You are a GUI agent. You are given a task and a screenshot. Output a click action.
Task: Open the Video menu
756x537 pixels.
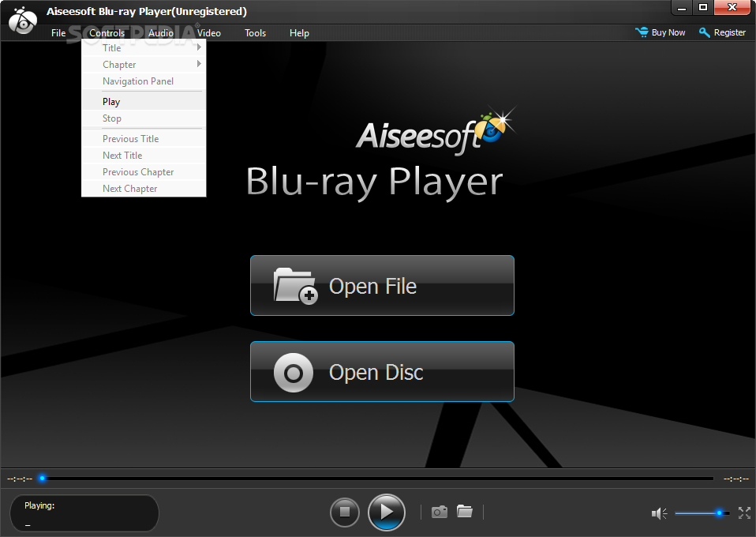click(x=209, y=33)
